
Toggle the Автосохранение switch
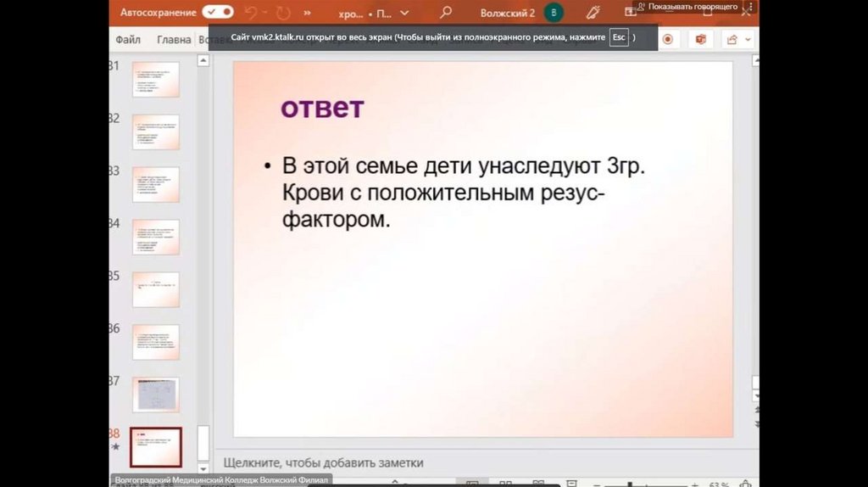pos(218,13)
